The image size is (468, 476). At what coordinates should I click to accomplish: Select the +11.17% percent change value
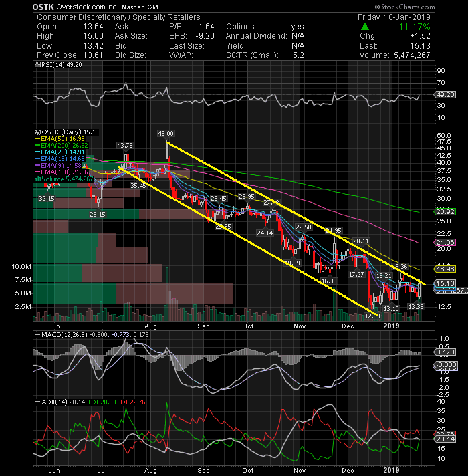412,27
